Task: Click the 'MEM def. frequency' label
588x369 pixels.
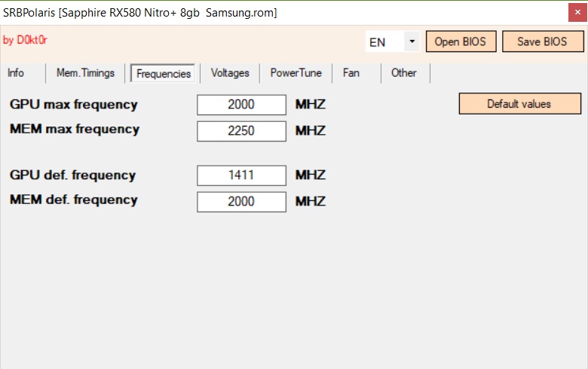Action: 74,200
